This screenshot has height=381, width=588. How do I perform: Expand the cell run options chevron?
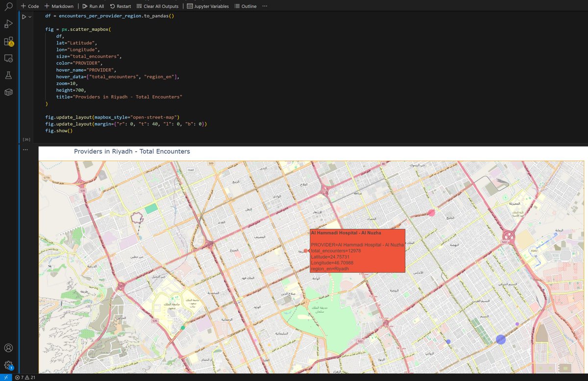(30, 17)
